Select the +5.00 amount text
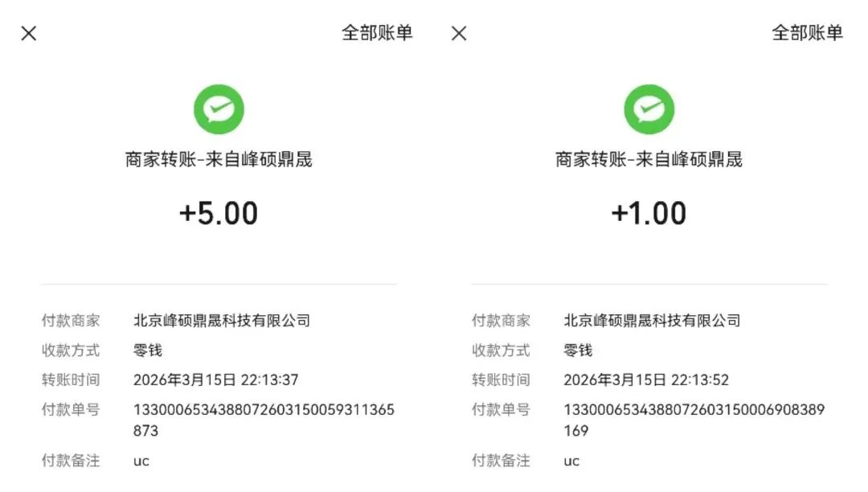This screenshot has width=868, height=492. pyautogui.click(x=219, y=214)
